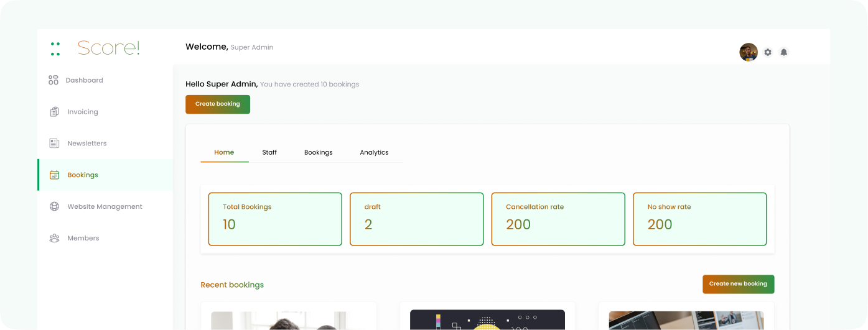Click the Dashboard grid icon
The image size is (868, 330).
point(54,80)
